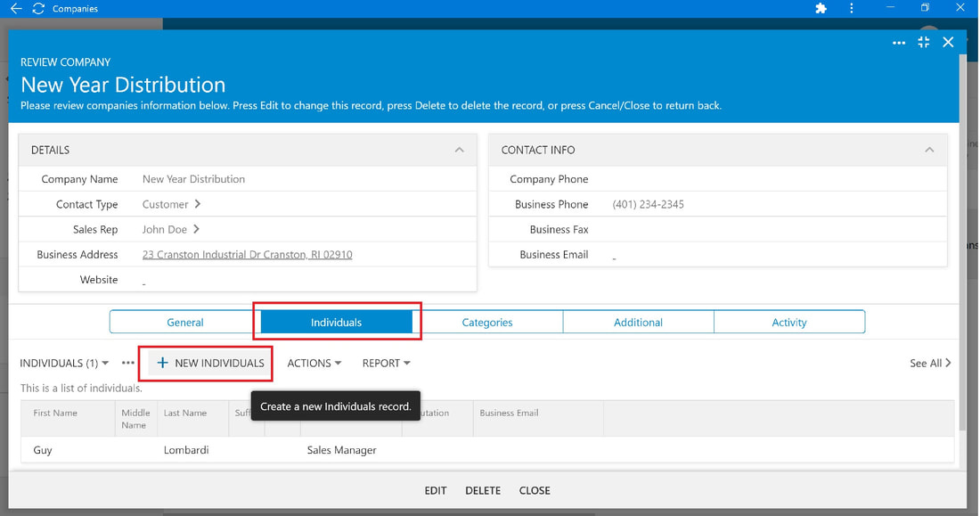This screenshot has height=516, width=980.
Task: Toggle fullscreen for the Review Company dialog
Action: click(x=924, y=42)
